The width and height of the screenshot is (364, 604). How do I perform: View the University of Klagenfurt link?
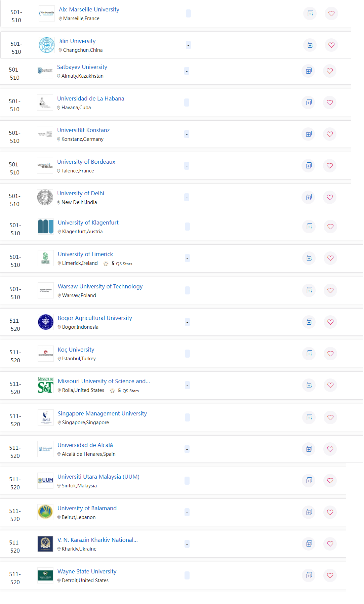tap(88, 223)
